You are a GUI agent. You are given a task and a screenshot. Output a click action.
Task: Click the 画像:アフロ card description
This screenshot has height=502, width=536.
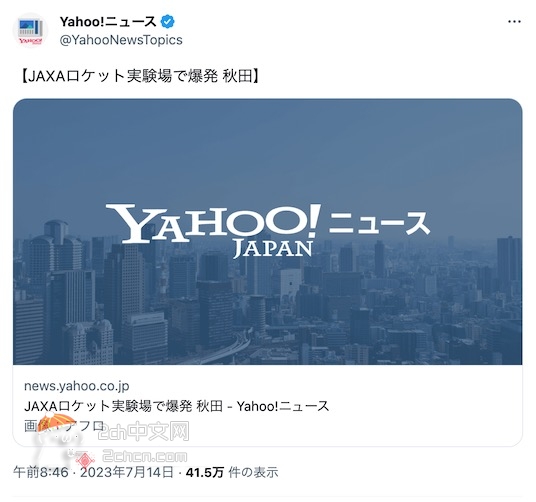(64, 426)
